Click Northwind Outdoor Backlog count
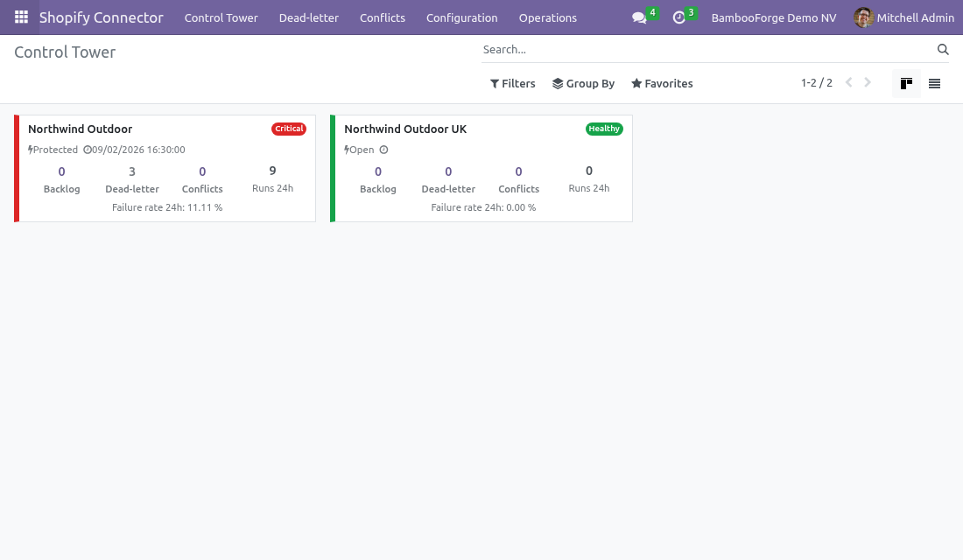The height and width of the screenshot is (560, 963). [61, 171]
